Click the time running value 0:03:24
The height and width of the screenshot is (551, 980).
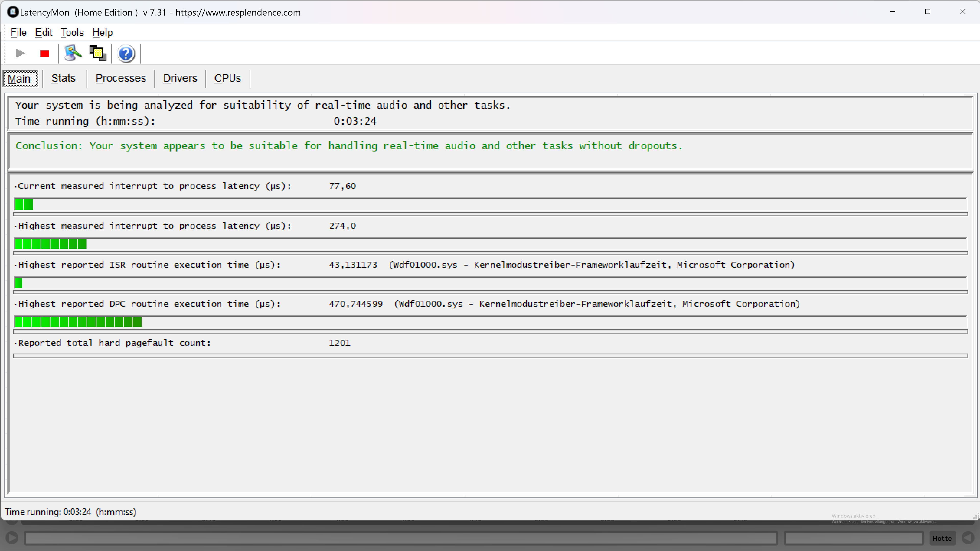click(355, 121)
